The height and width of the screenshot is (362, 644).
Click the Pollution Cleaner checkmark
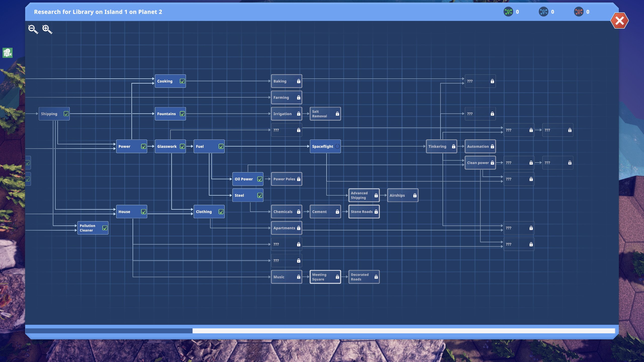click(x=105, y=228)
